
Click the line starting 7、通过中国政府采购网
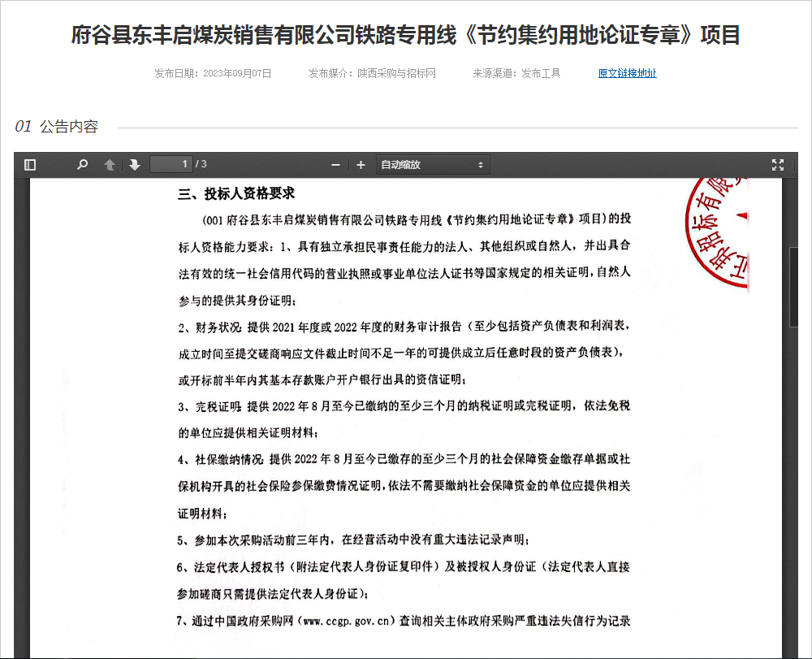coord(404,621)
